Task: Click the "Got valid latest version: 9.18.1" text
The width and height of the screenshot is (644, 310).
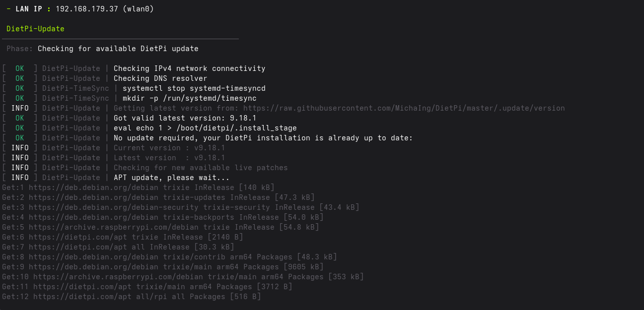Action: point(185,118)
